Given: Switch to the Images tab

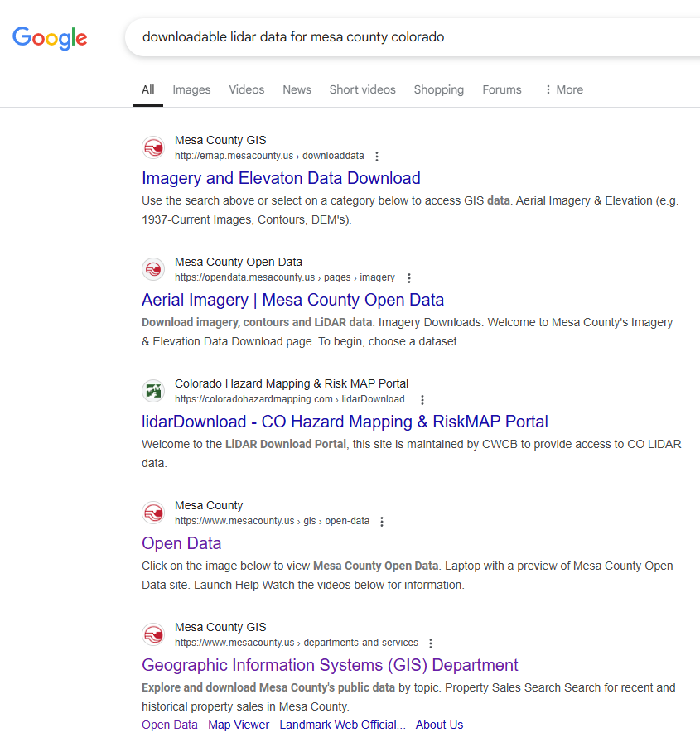Looking at the screenshot, I should [191, 89].
